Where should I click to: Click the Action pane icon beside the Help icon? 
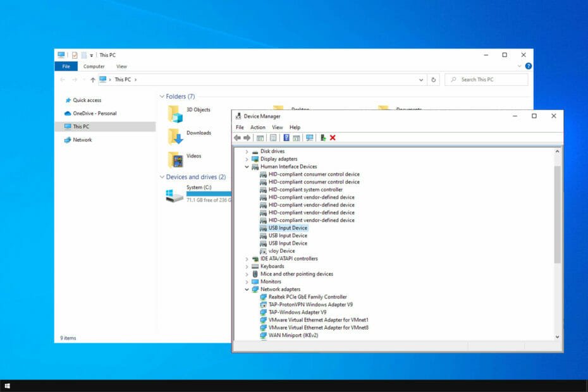(297, 138)
